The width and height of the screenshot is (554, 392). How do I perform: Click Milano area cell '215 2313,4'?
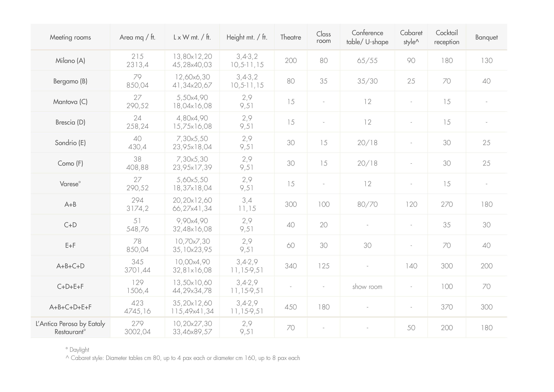137,61
